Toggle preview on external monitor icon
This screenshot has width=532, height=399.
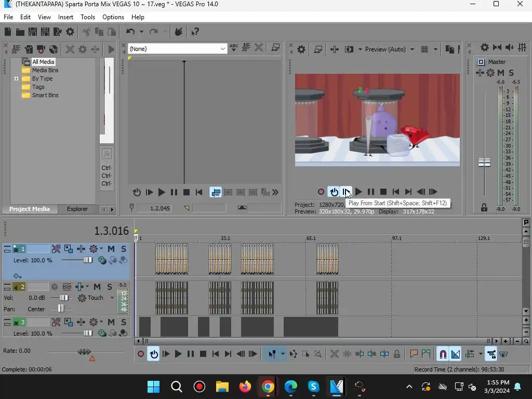(x=318, y=49)
